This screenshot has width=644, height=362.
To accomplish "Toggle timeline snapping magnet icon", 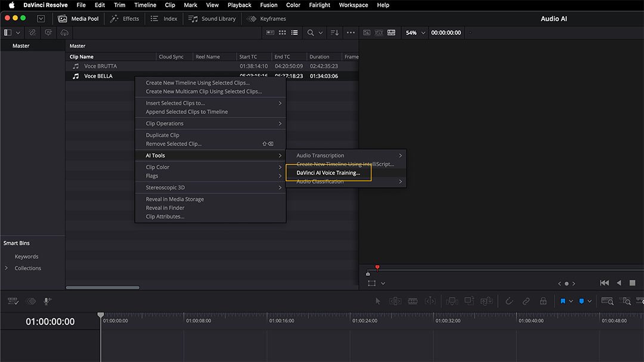I will tap(509, 301).
